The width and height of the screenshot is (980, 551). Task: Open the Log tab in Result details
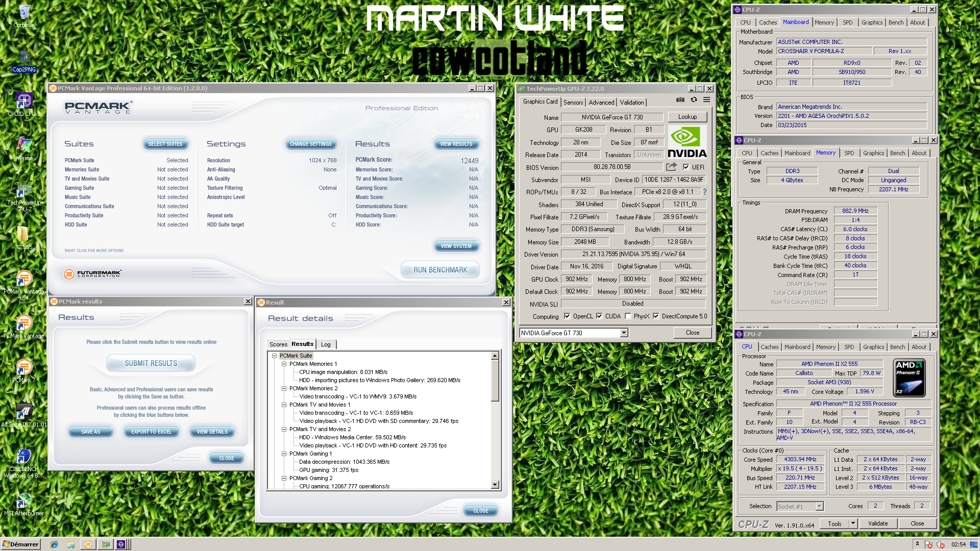[x=326, y=344]
